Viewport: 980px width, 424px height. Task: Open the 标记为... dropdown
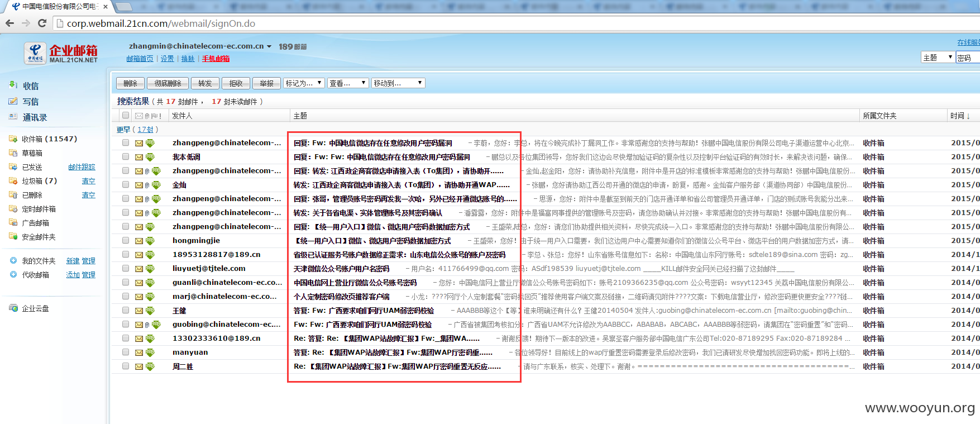pyautogui.click(x=304, y=83)
